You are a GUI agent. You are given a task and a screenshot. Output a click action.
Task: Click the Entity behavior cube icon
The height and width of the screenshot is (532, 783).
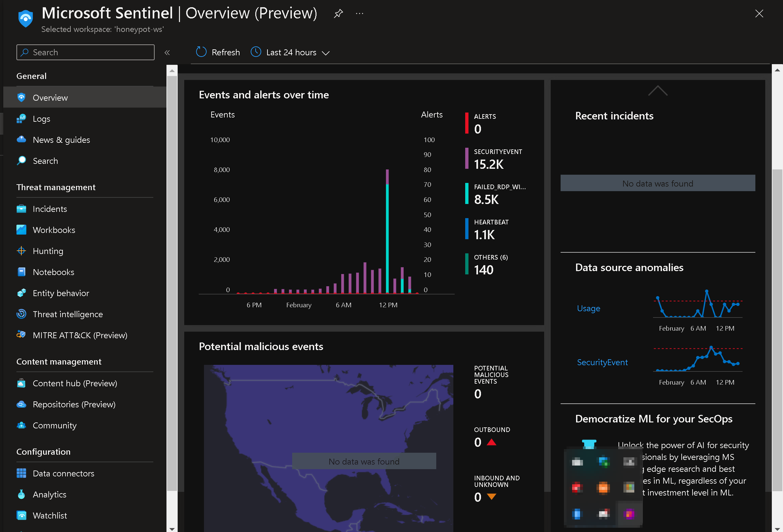(21, 293)
